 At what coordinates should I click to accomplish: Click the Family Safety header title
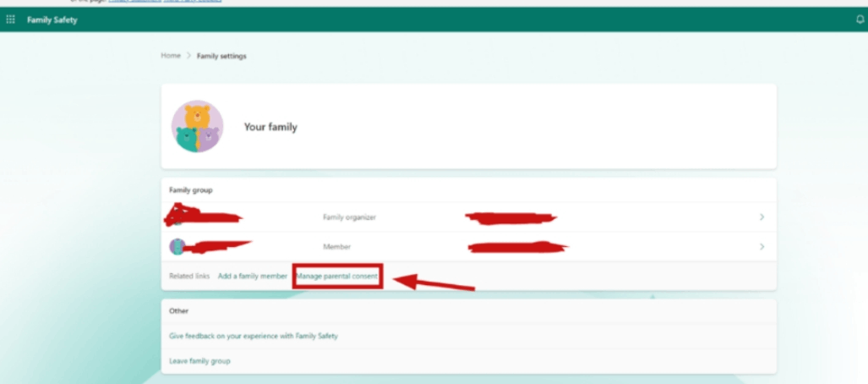(52, 20)
